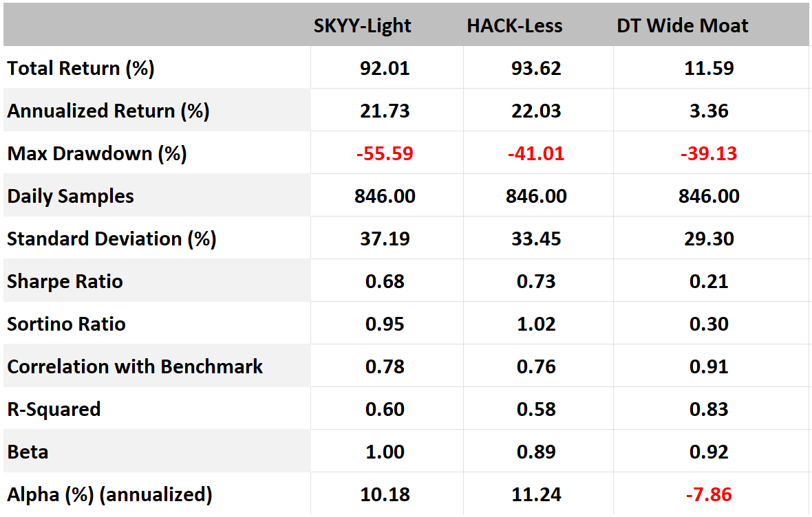Click SKYY-Light beta value 1.00
Image resolution: width=812 pixels, height=517 pixels.
click(385, 452)
